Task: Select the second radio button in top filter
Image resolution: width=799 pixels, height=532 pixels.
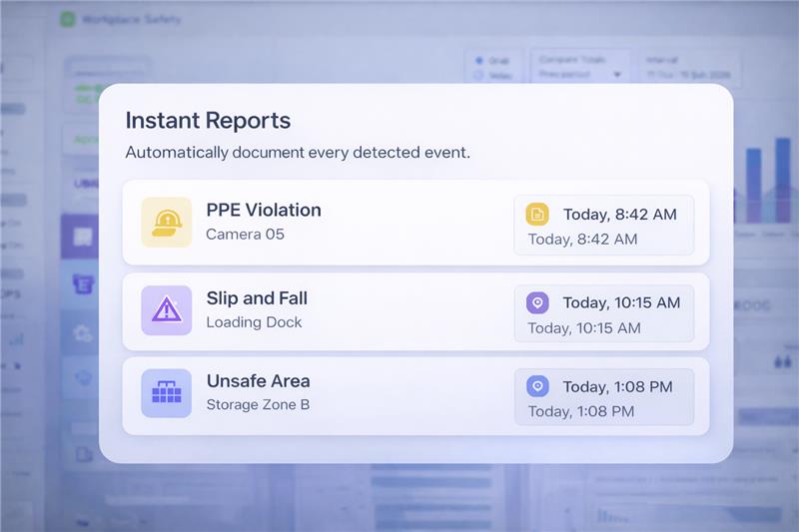Action: (x=479, y=75)
